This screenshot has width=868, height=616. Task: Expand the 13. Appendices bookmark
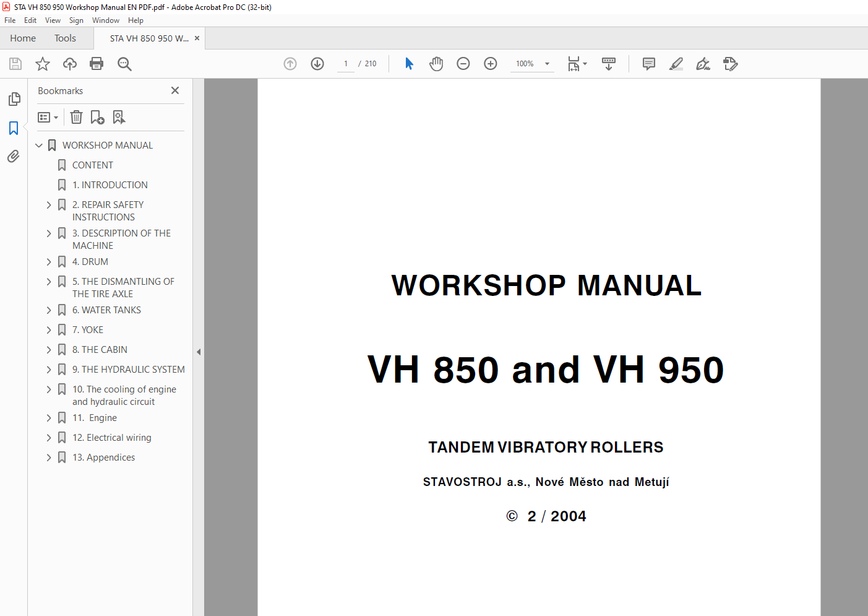tap(49, 458)
